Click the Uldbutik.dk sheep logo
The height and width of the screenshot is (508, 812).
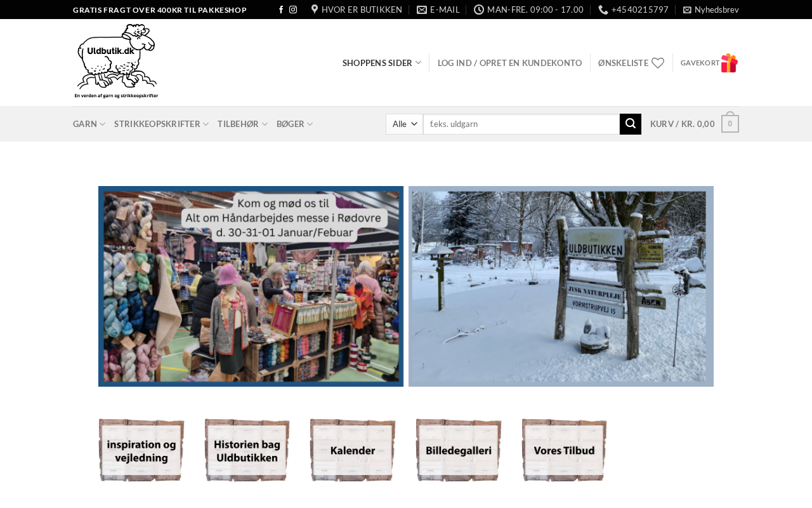coord(116,62)
